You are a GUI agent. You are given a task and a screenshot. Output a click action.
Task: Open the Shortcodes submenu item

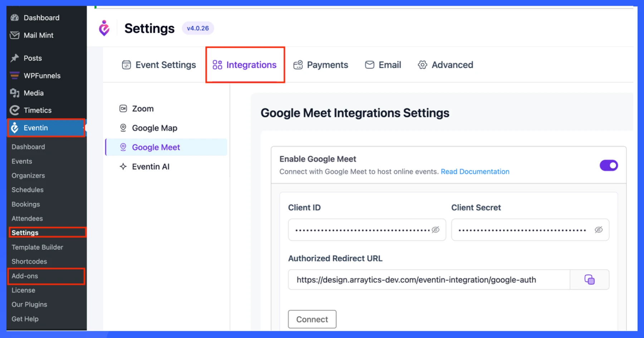29,261
